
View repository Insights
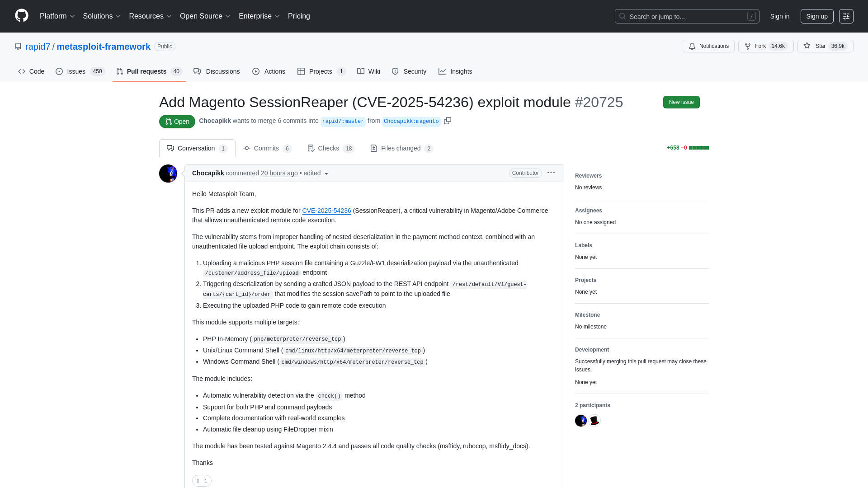pyautogui.click(x=461, y=71)
